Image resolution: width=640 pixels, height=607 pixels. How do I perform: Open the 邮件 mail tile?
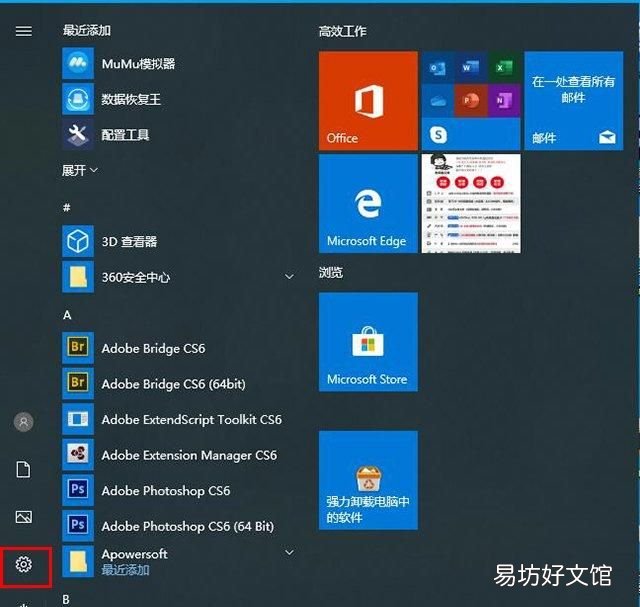[573, 101]
